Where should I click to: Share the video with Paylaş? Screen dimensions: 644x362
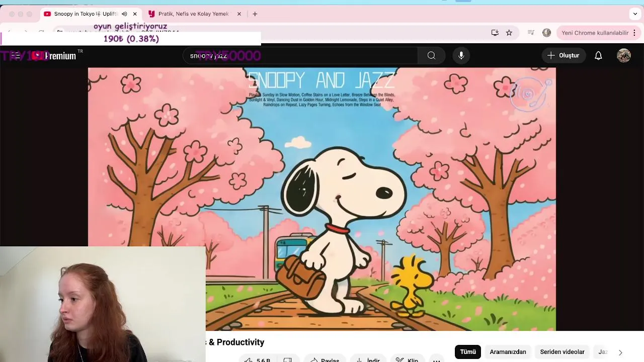click(x=325, y=359)
